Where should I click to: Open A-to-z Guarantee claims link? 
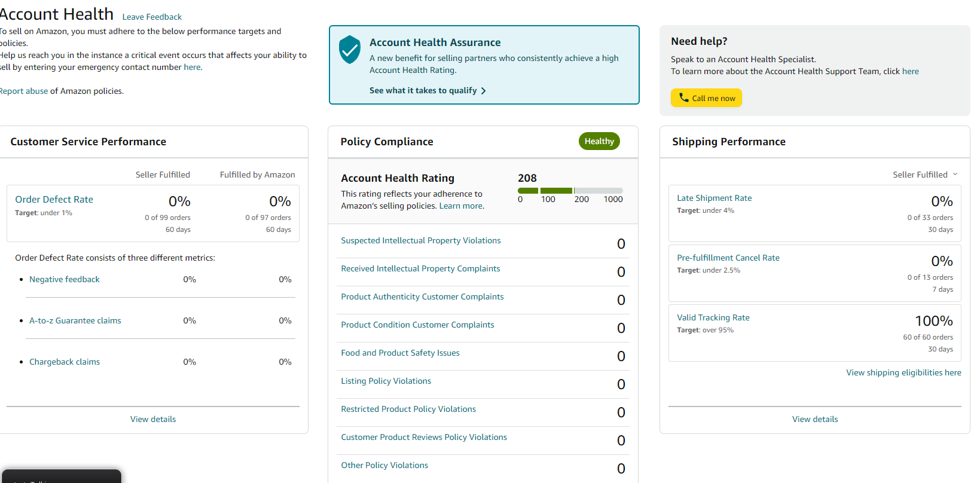coord(75,320)
